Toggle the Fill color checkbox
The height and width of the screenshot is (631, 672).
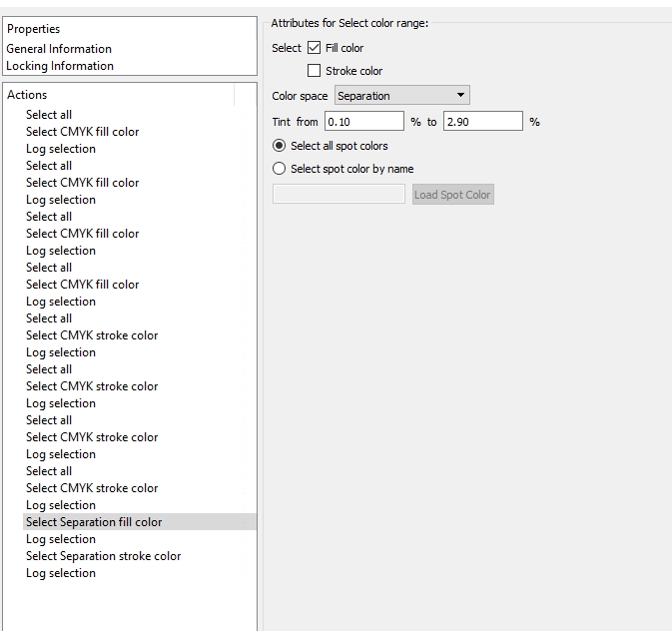click(315, 48)
